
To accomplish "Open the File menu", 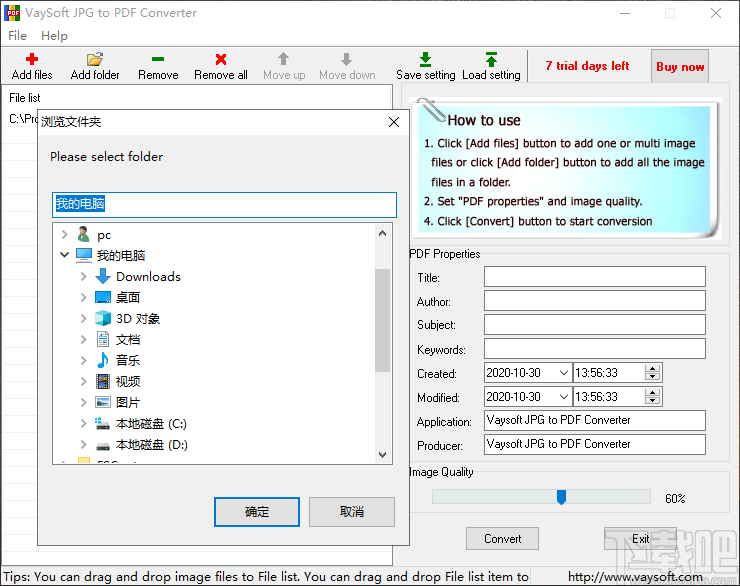I will [17, 36].
